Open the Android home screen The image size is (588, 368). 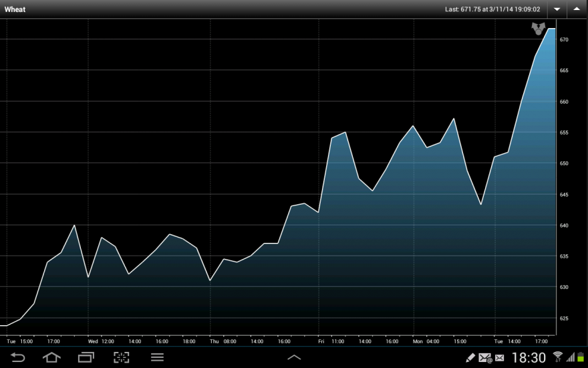51,357
